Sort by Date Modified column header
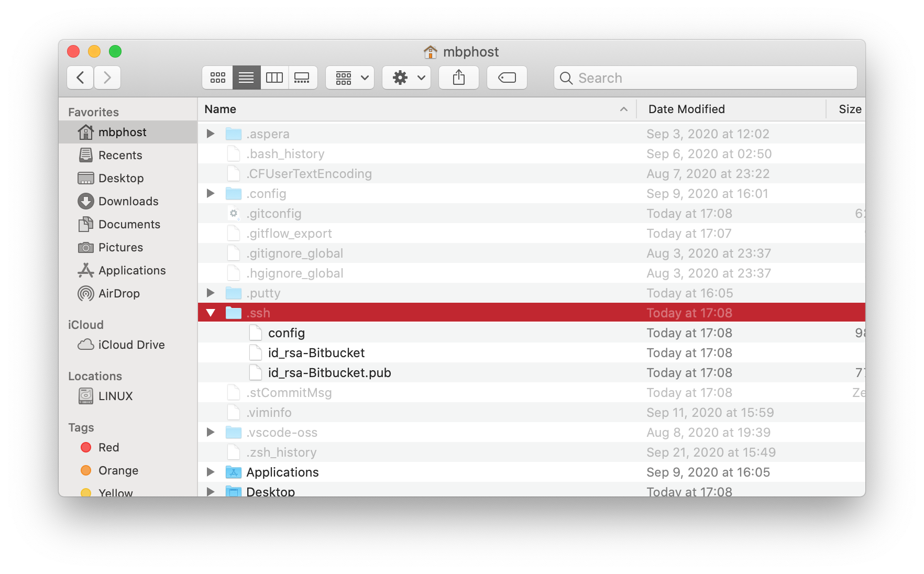Viewport: 924px width, 574px height. pos(686,109)
